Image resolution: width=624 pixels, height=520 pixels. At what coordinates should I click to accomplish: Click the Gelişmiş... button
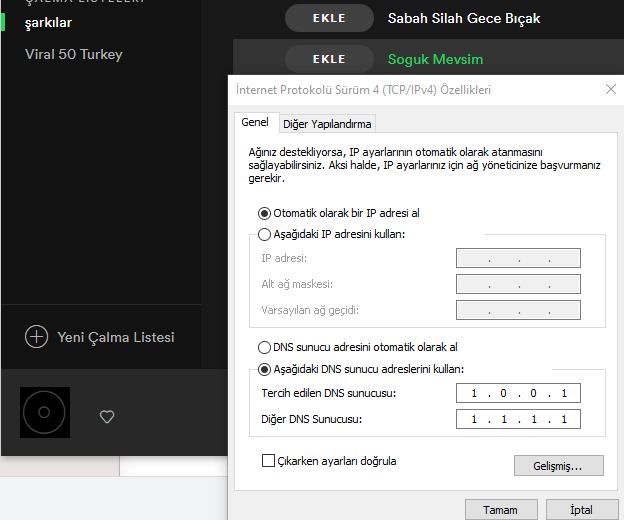[558, 465]
